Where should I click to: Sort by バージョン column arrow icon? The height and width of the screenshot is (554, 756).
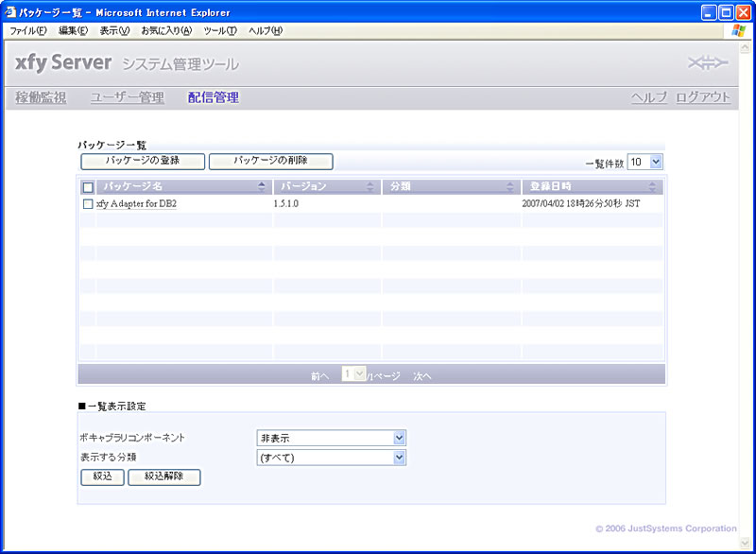370,187
